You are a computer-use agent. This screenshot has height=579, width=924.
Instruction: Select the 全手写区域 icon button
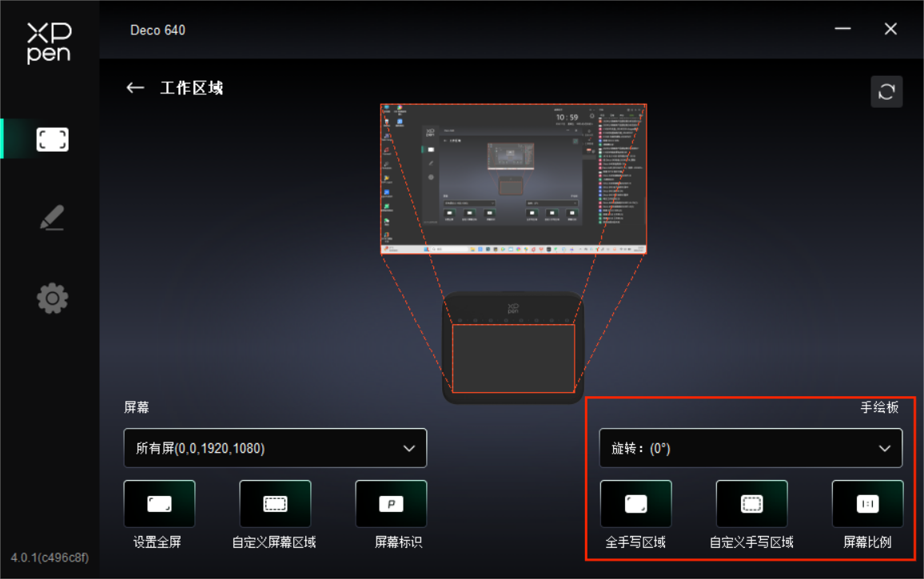point(635,504)
